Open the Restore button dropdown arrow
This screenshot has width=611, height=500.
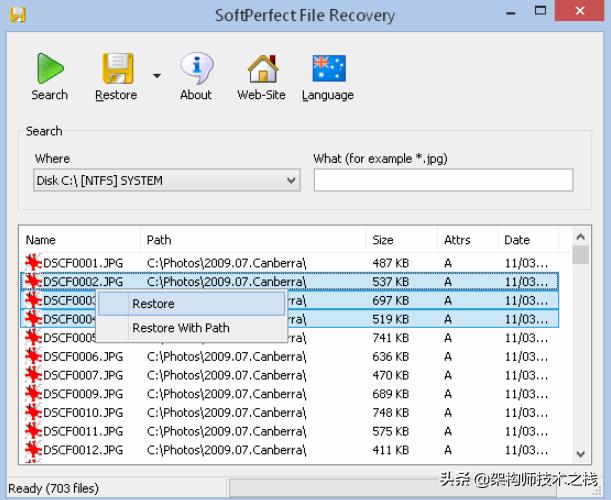click(x=157, y=76)
